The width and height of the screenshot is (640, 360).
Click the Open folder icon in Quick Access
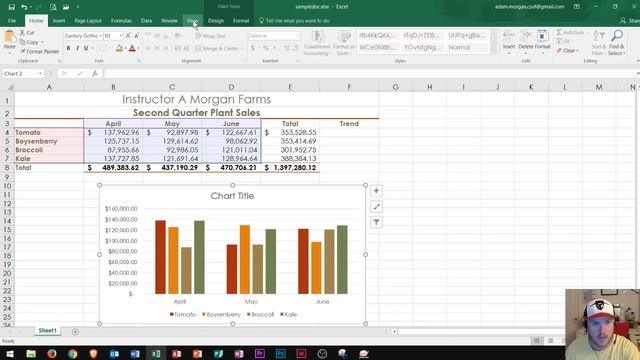point(66,7)
